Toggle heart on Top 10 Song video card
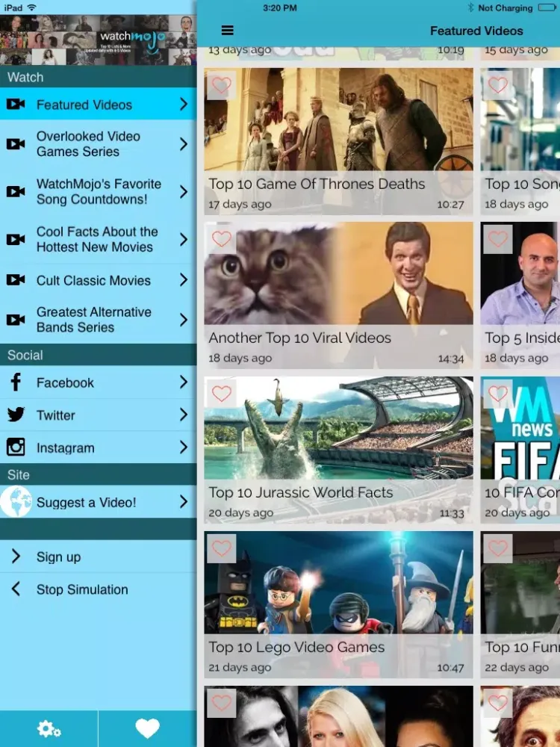560x747 pixels. pos(498,85)
